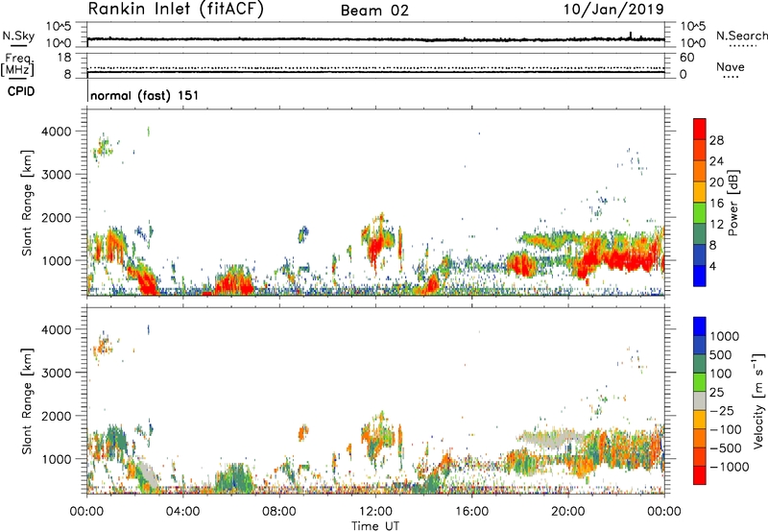Viewport: 768px width, 532px height.
Task: Click the '60' Nave axis tick label
Action: (687, 58)
